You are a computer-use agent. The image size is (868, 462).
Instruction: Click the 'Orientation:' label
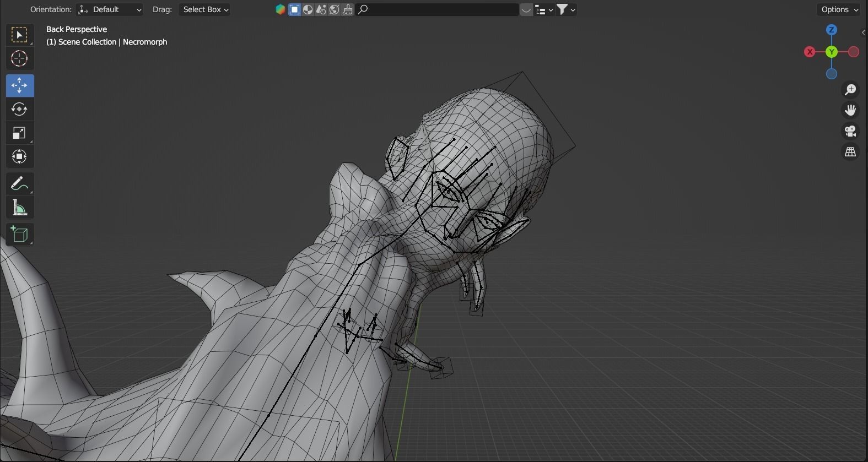click(51, 9)
